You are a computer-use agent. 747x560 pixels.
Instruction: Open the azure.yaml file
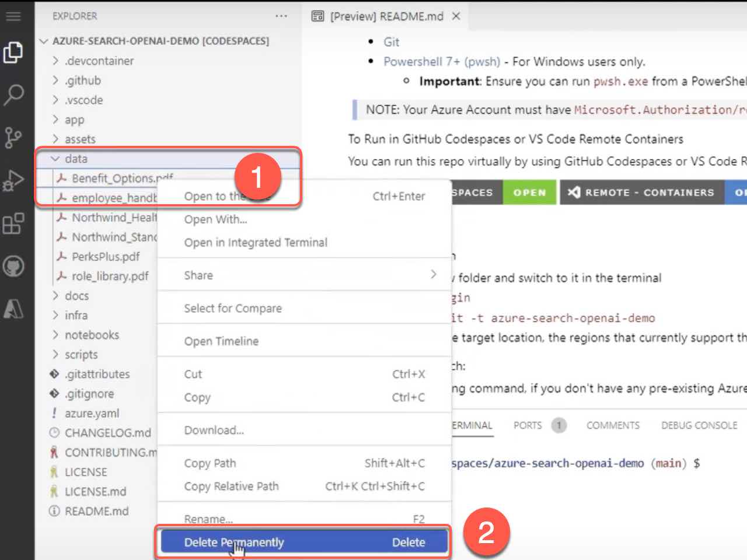click(x=85, y=413)
